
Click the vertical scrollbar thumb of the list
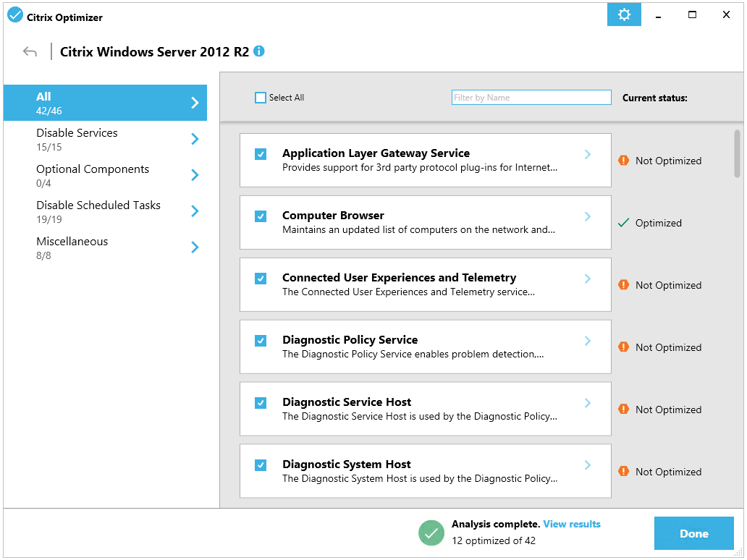[x=737, y=153]
